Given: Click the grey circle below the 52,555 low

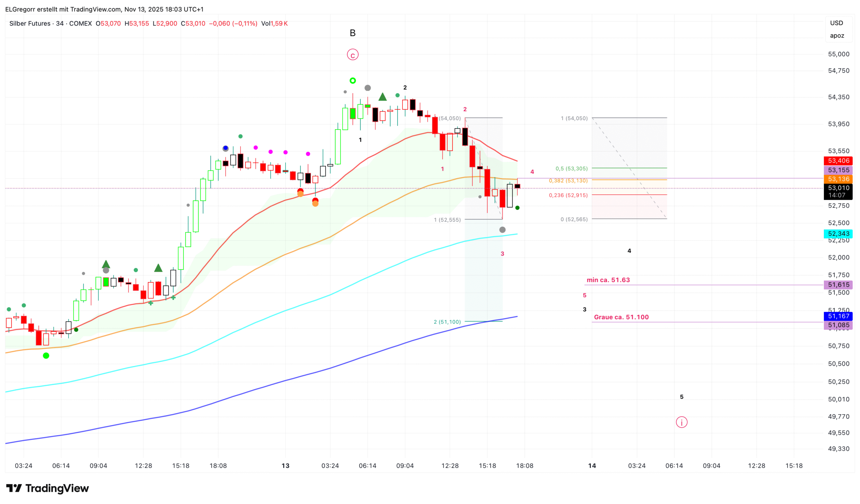Looking at the screenshot, I should tap(502, 230).
